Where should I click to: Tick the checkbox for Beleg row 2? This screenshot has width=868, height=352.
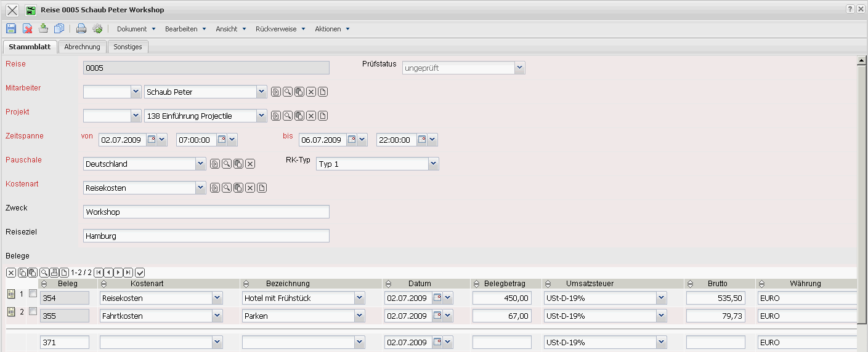click(33, 312)
